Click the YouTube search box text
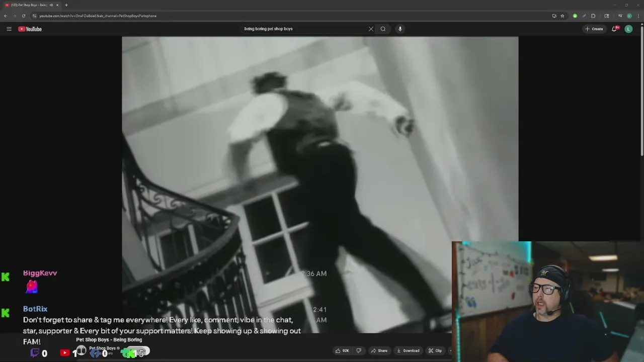The height and width of the screenshot is (362, 644). 268,29
